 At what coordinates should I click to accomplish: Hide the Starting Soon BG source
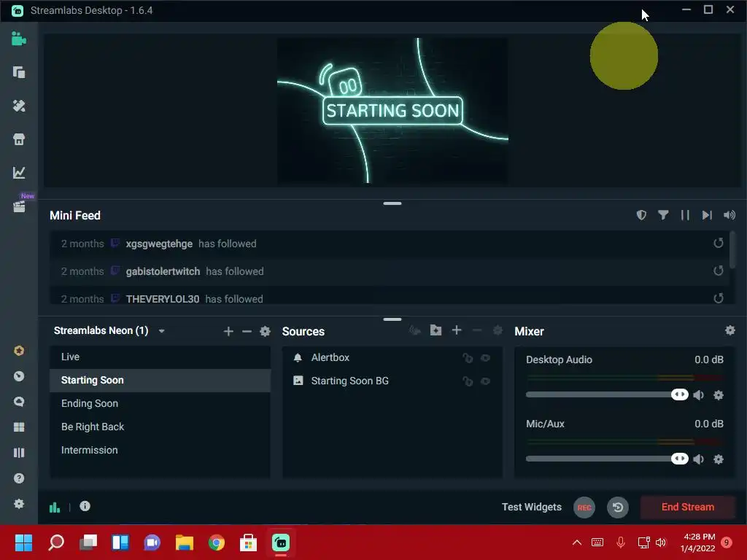485,381
